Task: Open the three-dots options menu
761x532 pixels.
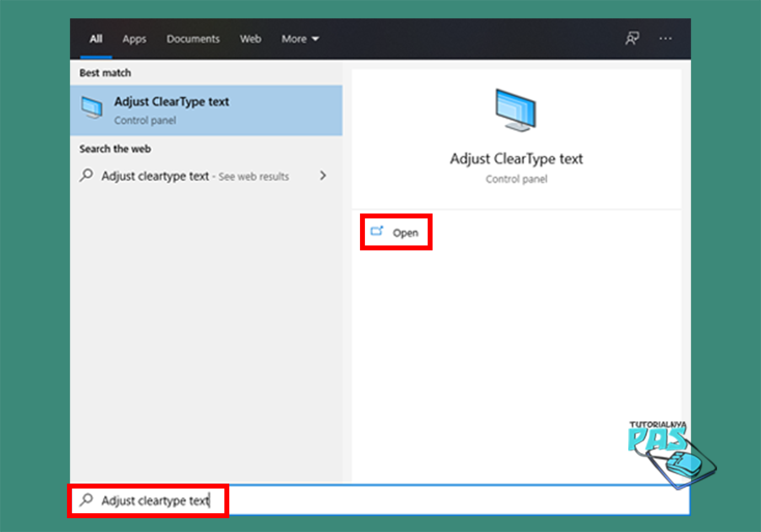Action: click(665, 39)
